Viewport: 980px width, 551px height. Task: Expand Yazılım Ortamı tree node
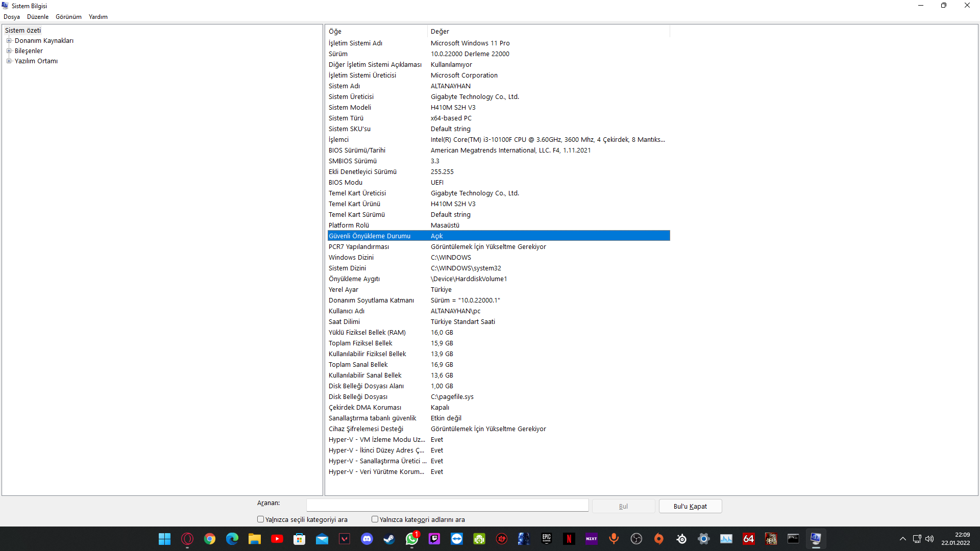tap(9, 61)
